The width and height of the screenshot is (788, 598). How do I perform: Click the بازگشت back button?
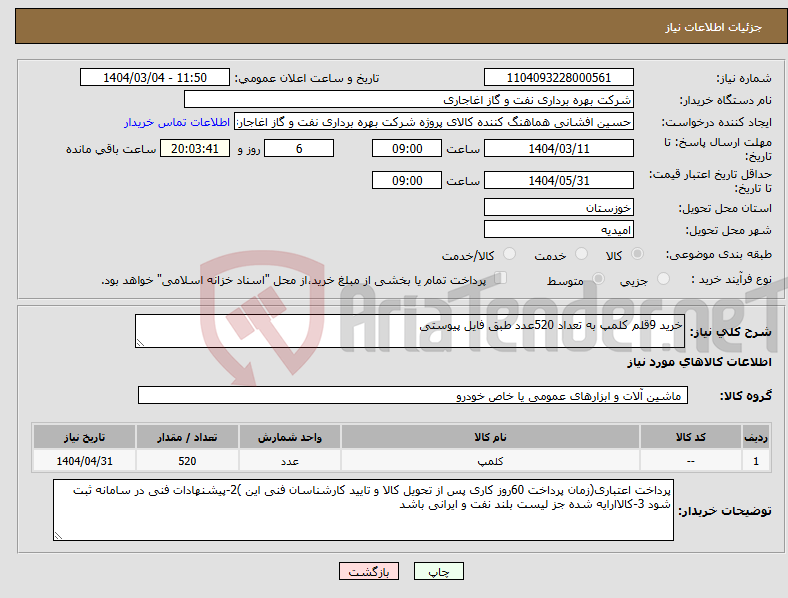click(x=369, y=571)
